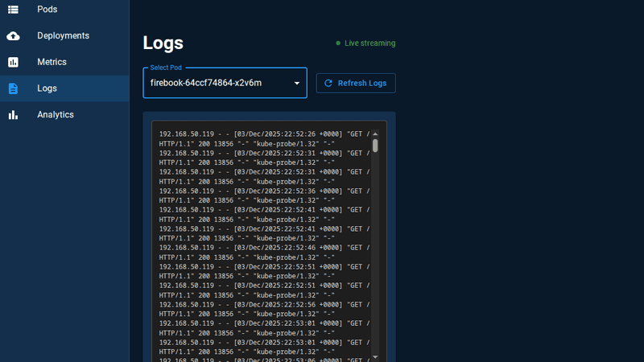Click the circular refresh arrow icon

pos(328,83)
